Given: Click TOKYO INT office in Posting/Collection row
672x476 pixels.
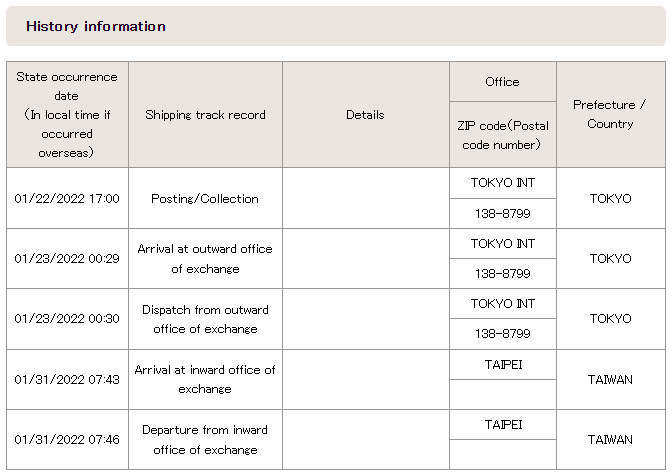Looking at the screenshot, I should click(x=503, y=183).
